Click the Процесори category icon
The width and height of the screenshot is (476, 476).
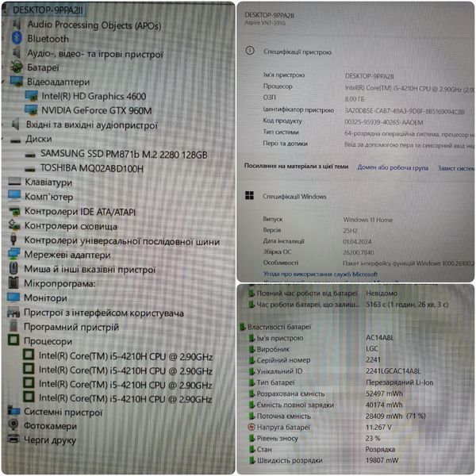pyautogui.click(x=13, y=340)
